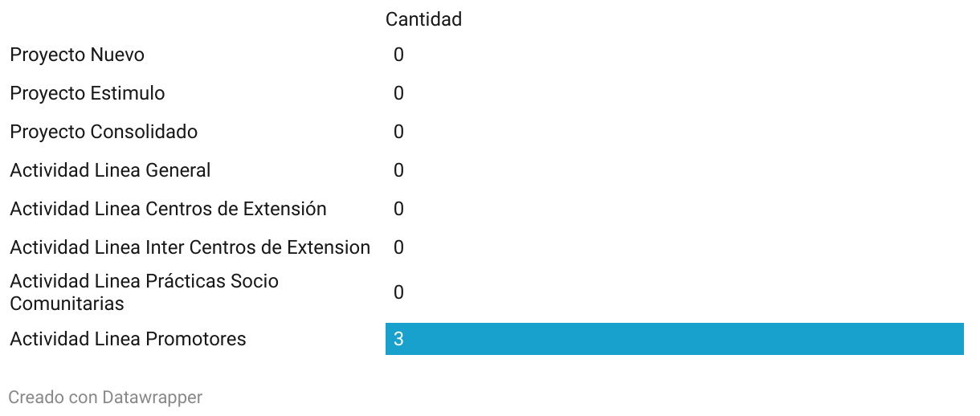Click the word Datawrapper in the footer
The width and height of the screenshot is (980, 416).
[153, 398]
